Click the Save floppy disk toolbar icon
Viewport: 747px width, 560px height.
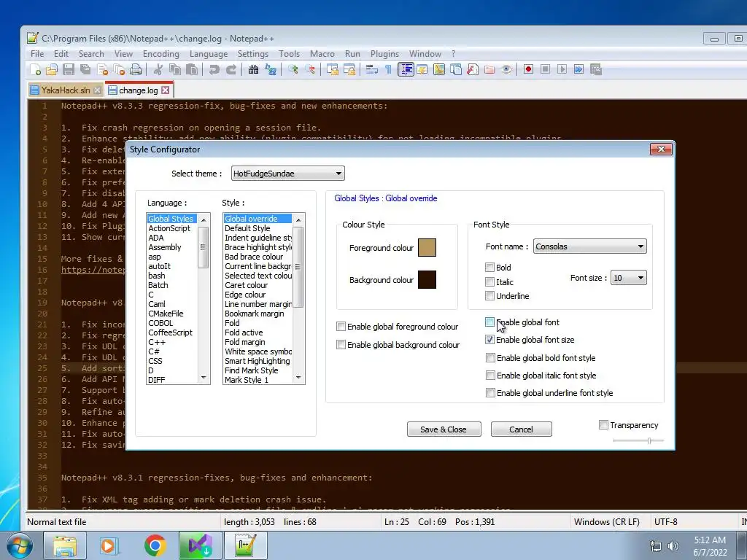69,69
